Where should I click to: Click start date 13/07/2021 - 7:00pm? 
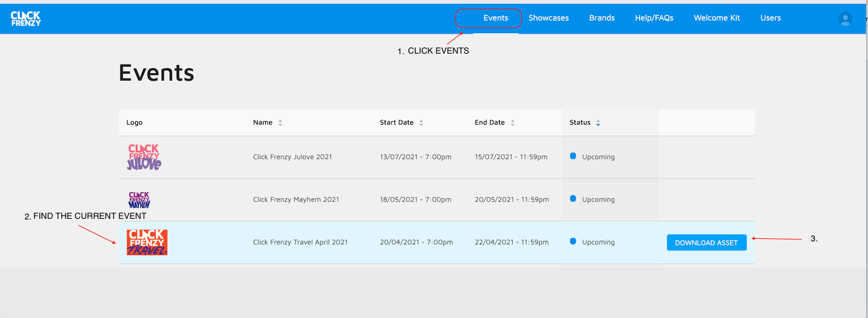tap(415, 157)
